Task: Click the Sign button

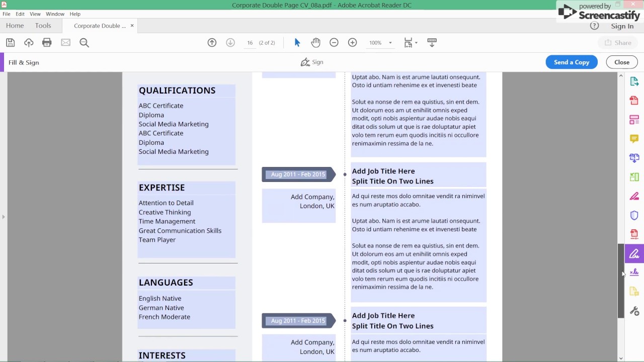Action: (312, 62)
